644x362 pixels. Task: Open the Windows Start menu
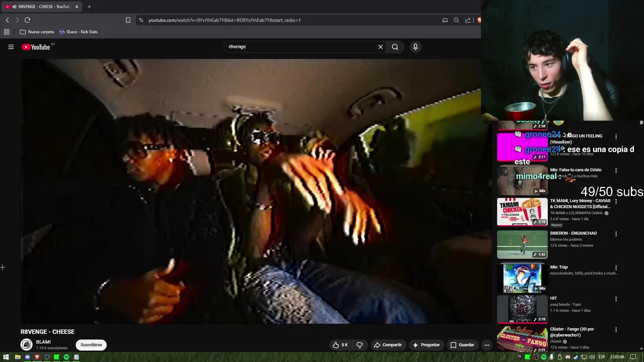pyautogui.click(x=7, y=357)
